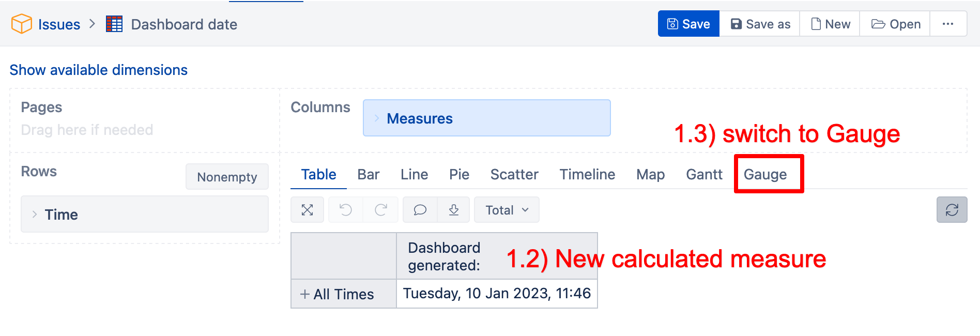Switch to the Gauge chart tab
980x336 pixels.
765,174
